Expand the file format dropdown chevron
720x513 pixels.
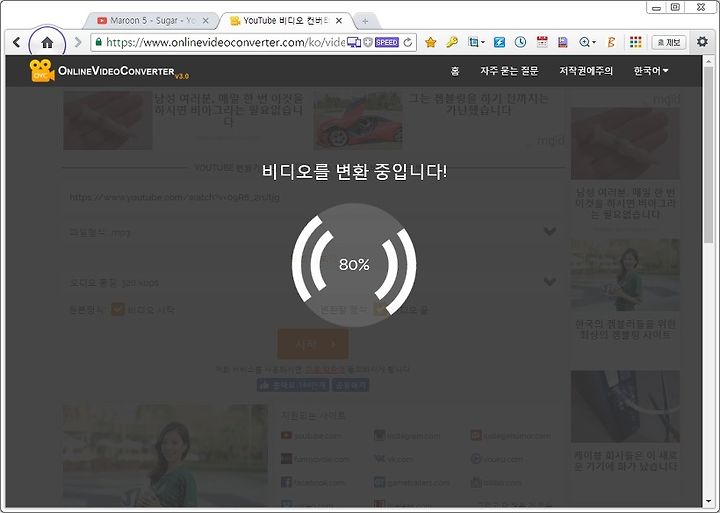coord(550,231)
